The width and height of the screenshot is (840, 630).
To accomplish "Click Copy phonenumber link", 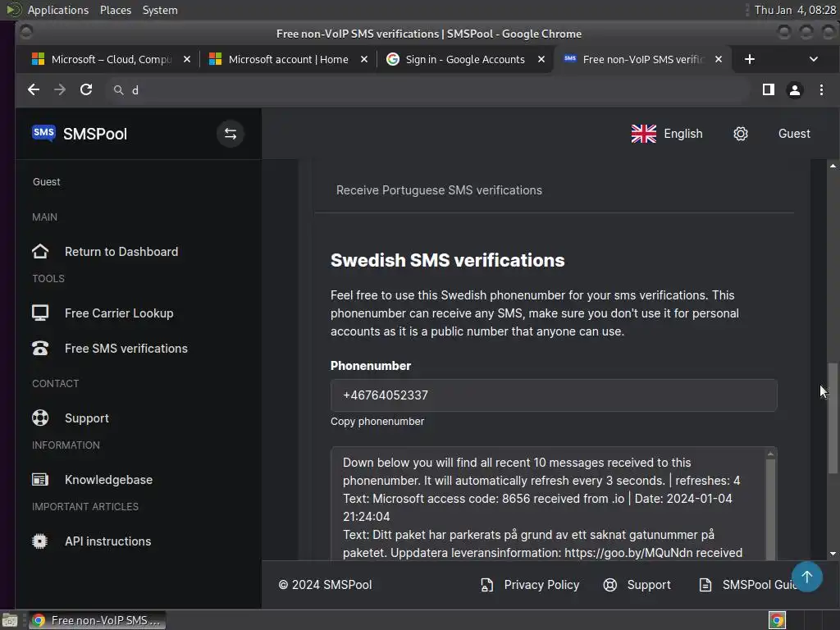I will [377, 421].
